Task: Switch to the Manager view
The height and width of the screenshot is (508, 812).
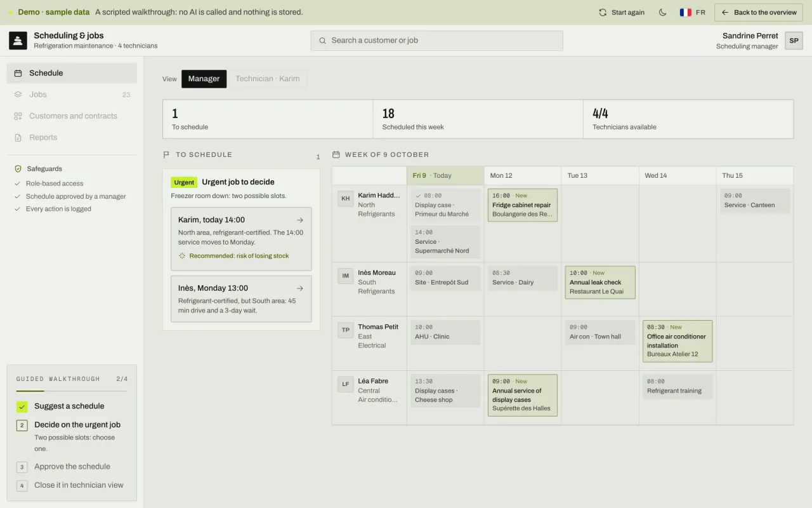Action: tap(204, 79)
